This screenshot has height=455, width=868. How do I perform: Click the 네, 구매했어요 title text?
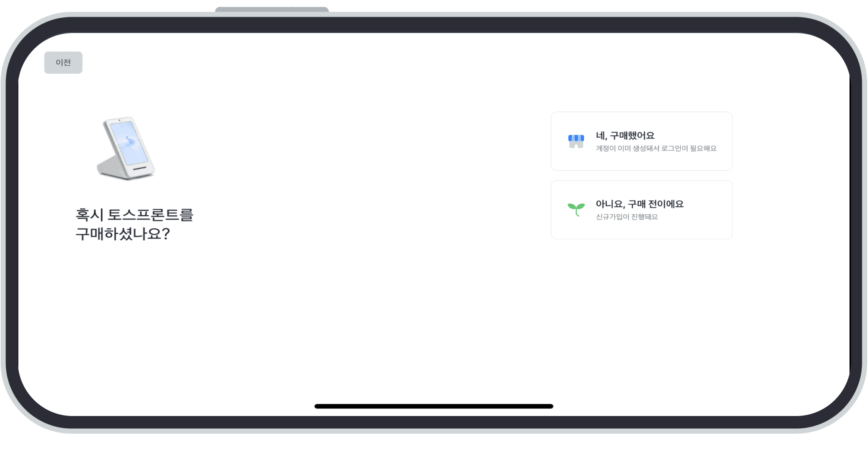point(625,136)
